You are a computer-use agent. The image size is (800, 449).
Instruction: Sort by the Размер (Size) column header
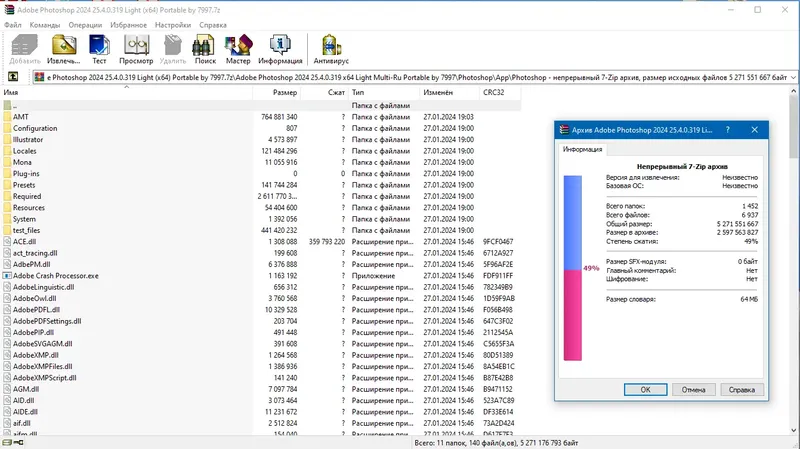277,92
